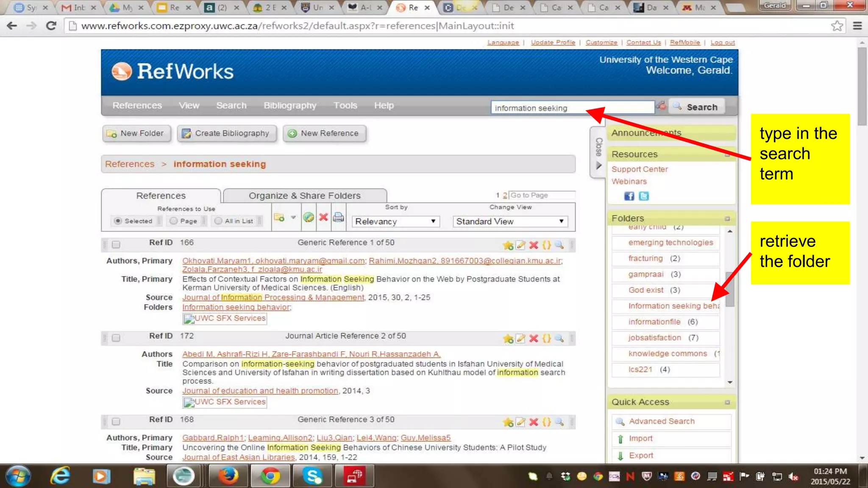Click the Search button beside the search box

coord(696,107)
